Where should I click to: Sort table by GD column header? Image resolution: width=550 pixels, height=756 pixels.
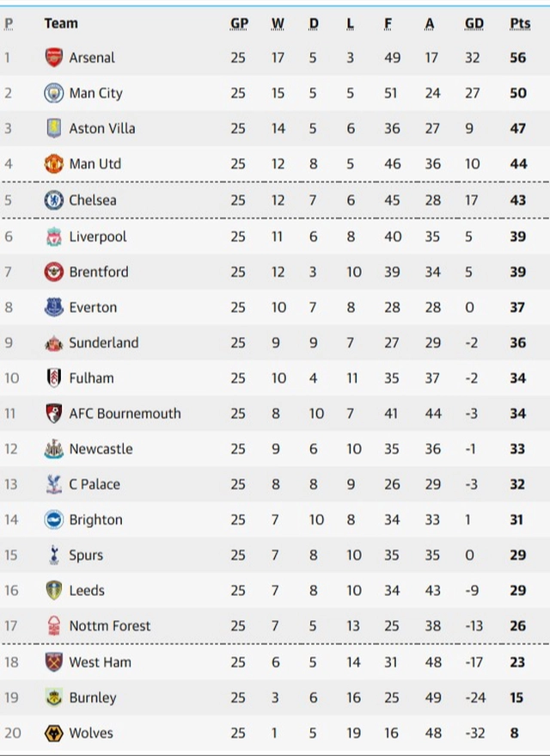474,23
